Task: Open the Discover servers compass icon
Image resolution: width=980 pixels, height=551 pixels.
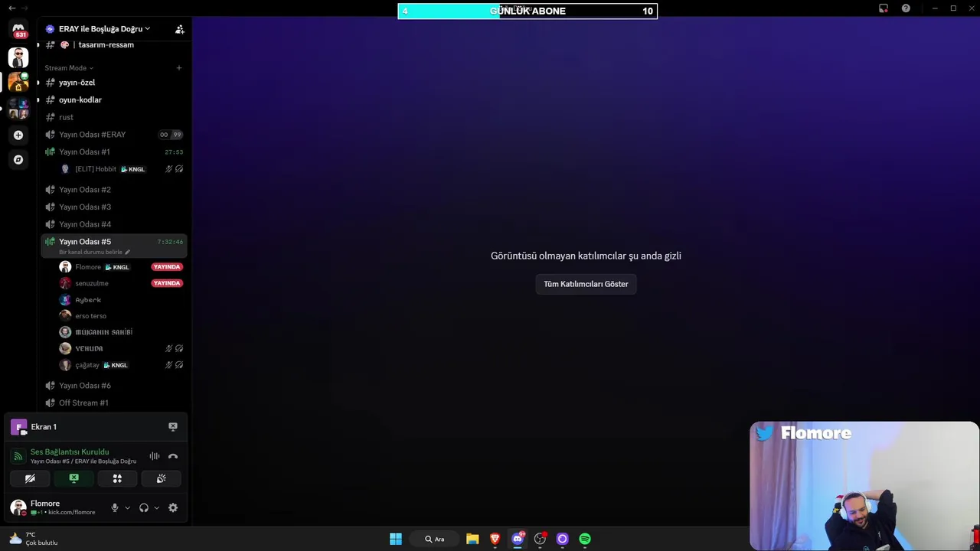Action: point(18,160)
